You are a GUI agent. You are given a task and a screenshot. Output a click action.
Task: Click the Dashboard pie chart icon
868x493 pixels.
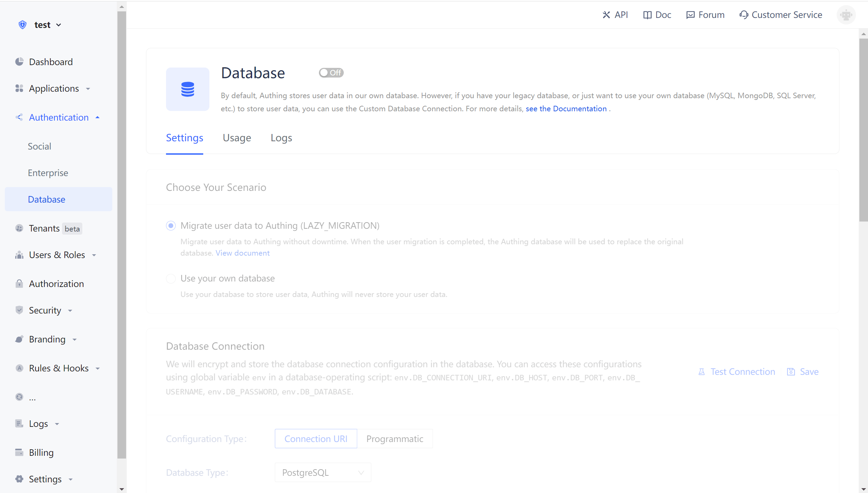[x=19, y=62]
